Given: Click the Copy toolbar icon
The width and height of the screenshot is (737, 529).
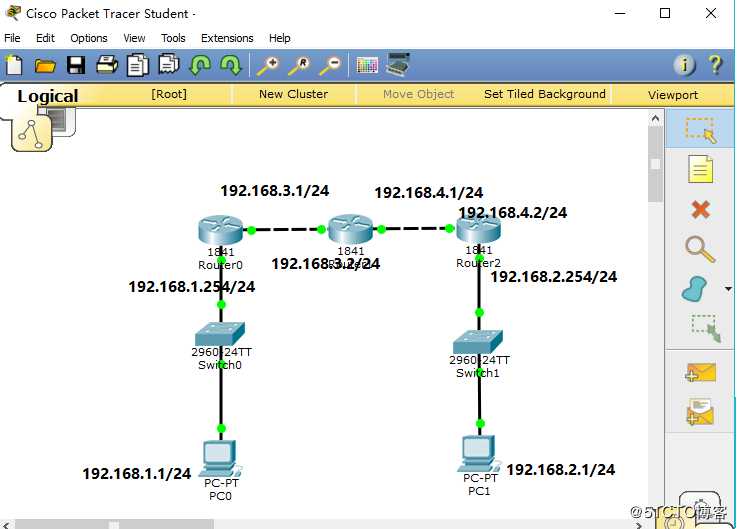Looking at the screenshot, I should point(138,65).
